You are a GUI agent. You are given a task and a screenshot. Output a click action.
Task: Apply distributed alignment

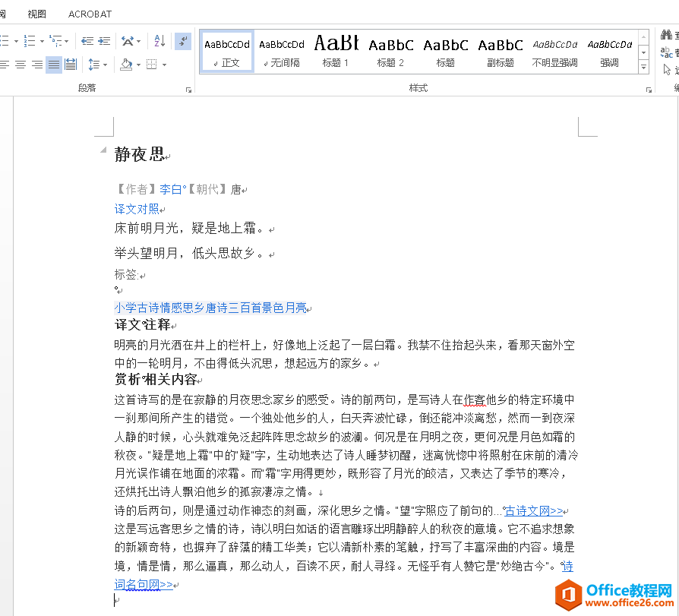[x=70, y=65]
